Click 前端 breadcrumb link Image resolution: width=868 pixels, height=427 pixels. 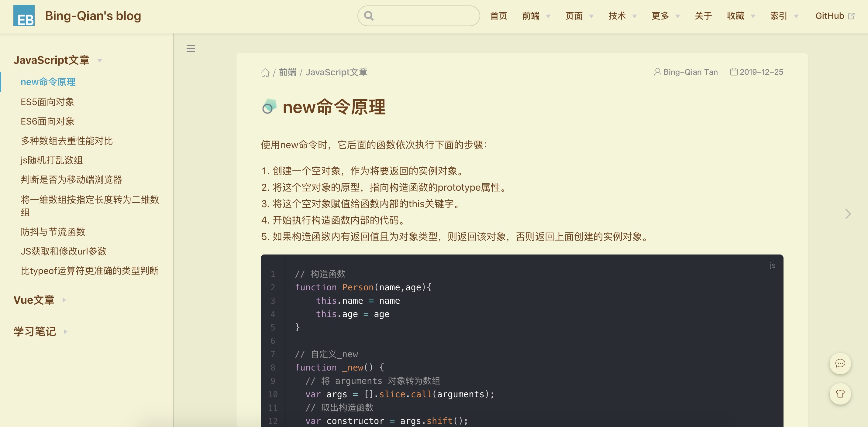coord(288,72)
